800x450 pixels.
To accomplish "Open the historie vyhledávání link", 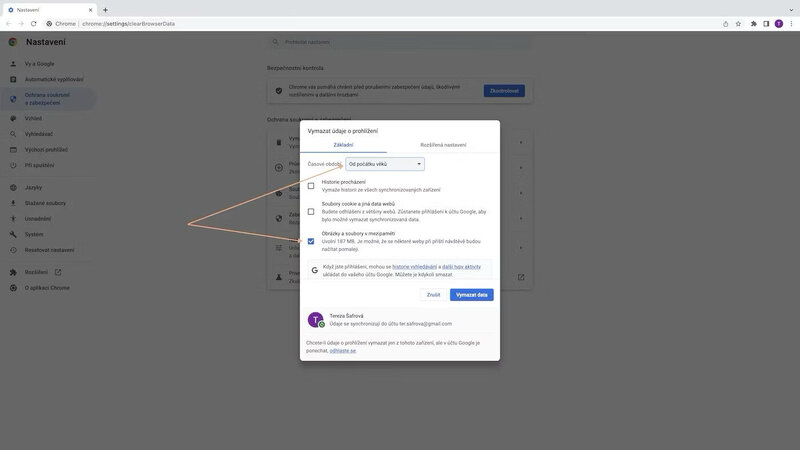I will (414, 267).
